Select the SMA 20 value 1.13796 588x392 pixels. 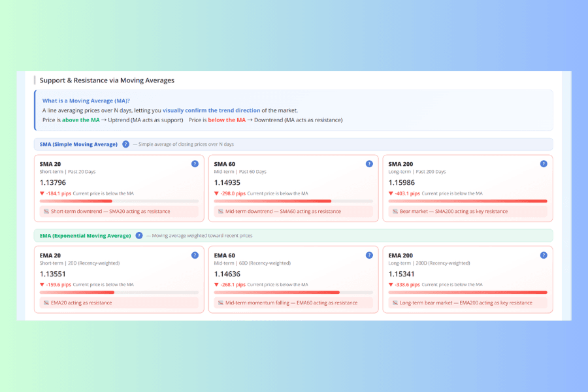click(x=53, y=183)
